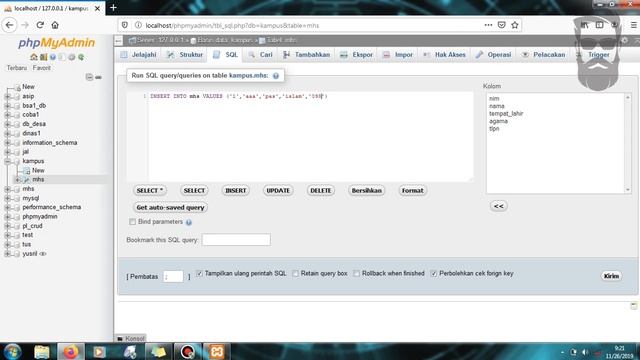Click the Pocket save icon in address bar
640x360 pixels.
pyautogui.click(x=502, y=25)
